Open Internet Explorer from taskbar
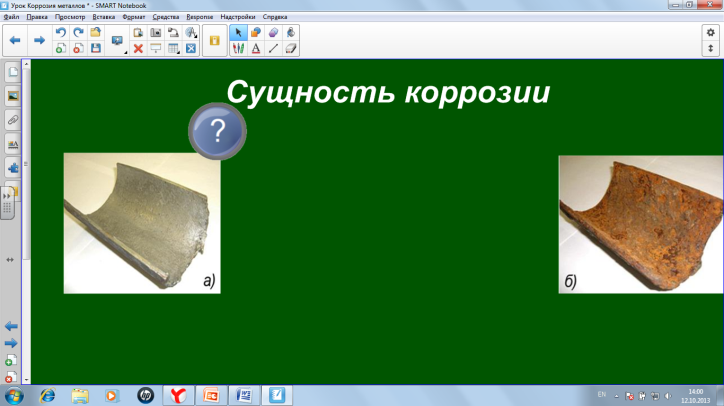The image size is (724, 406). [x=48, y=396]
